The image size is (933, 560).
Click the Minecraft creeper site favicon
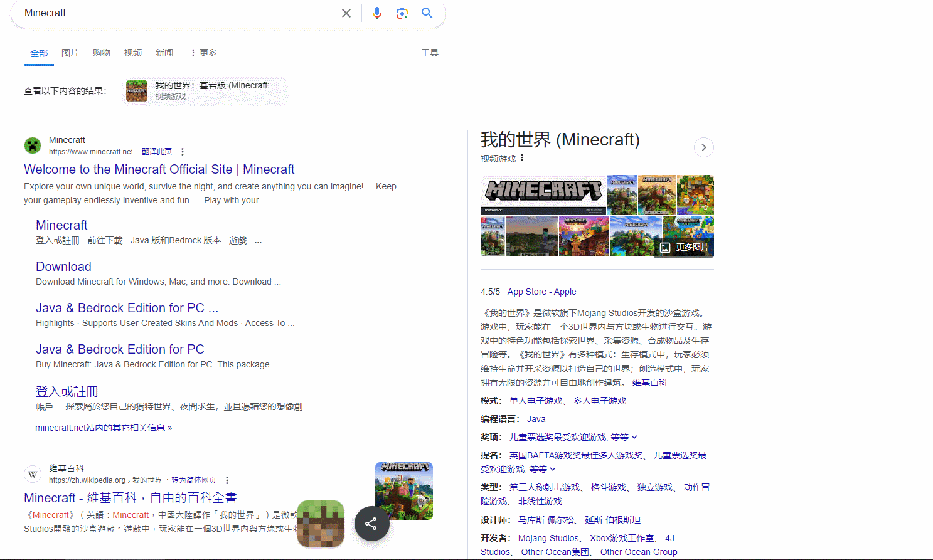[x=33, y=145]
